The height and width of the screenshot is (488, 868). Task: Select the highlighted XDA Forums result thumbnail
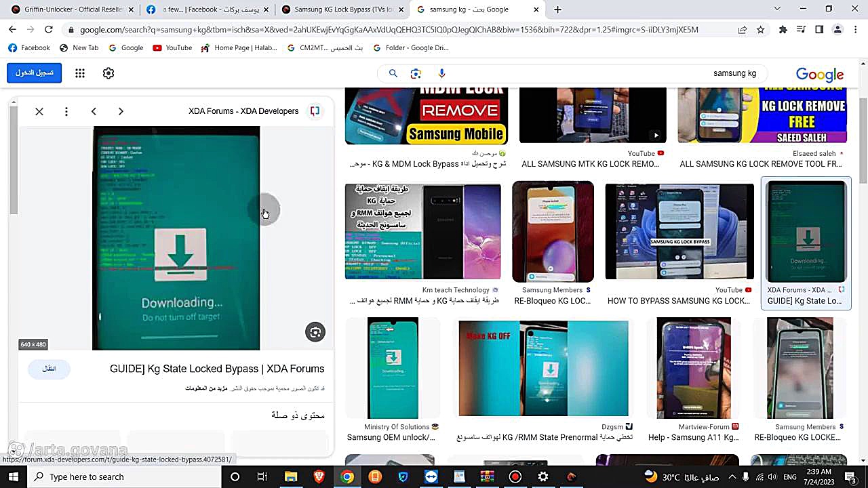(x=806, y=231)
